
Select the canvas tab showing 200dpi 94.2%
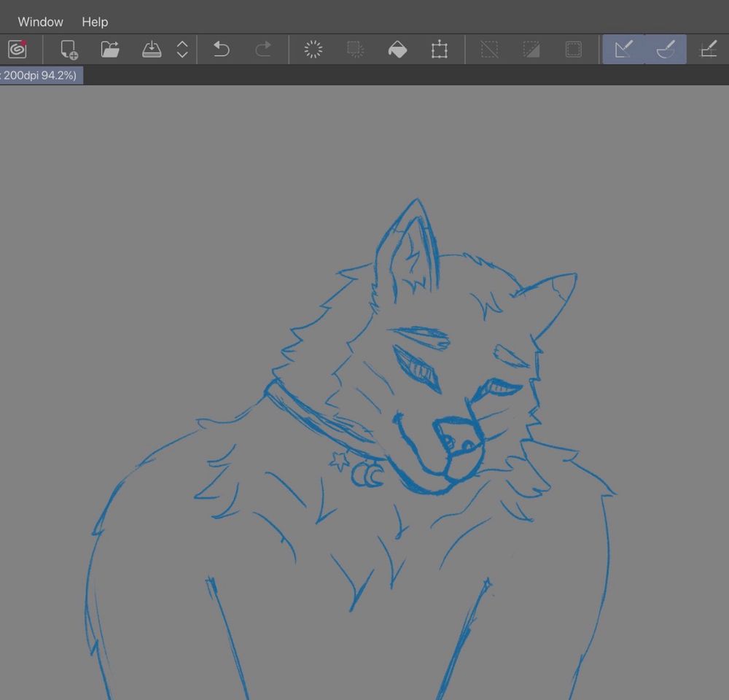tap(40, 75)
